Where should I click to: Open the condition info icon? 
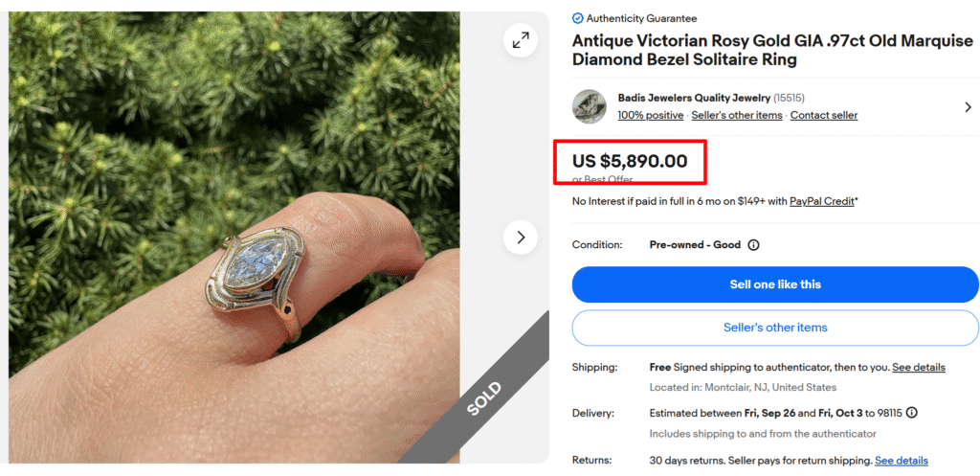tap(753, 245)
